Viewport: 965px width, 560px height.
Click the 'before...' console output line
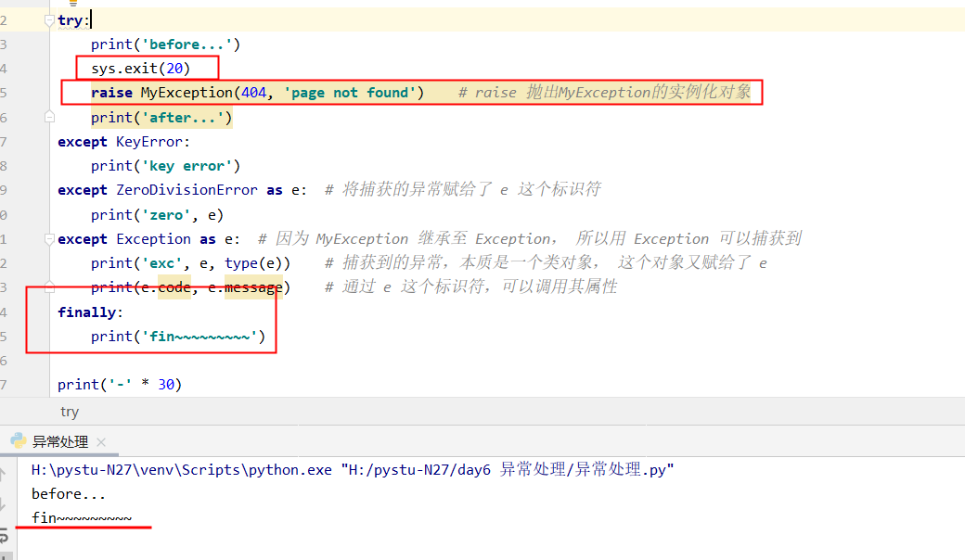(x=69, y=494)
